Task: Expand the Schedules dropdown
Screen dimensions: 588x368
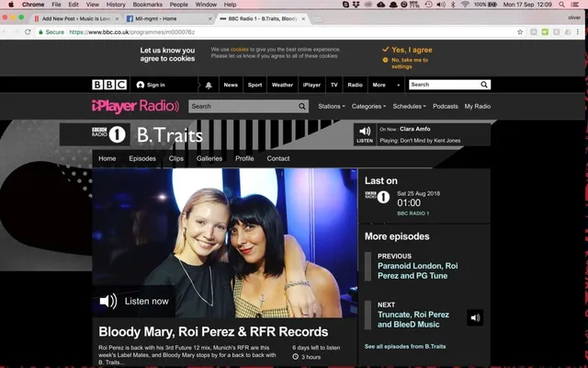Action: point(409,107)
